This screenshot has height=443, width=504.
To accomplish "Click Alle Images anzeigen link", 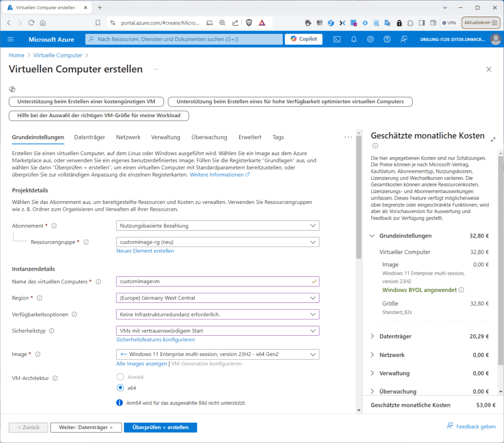I will [142, 364].
